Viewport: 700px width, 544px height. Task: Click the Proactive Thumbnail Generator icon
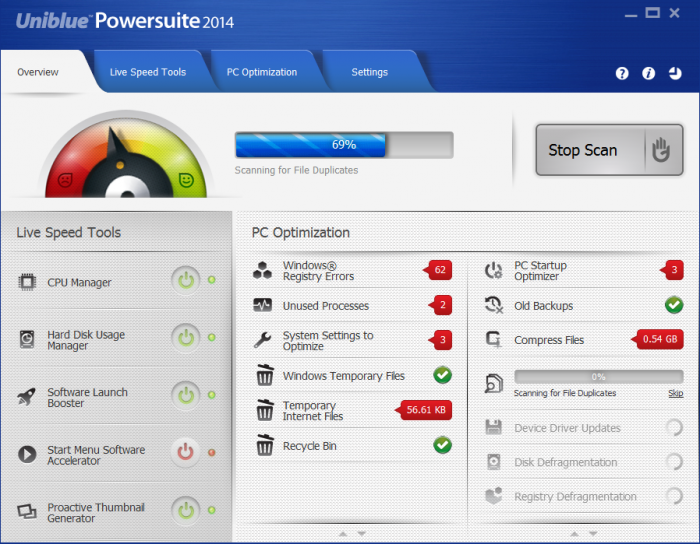click(27, 511)
